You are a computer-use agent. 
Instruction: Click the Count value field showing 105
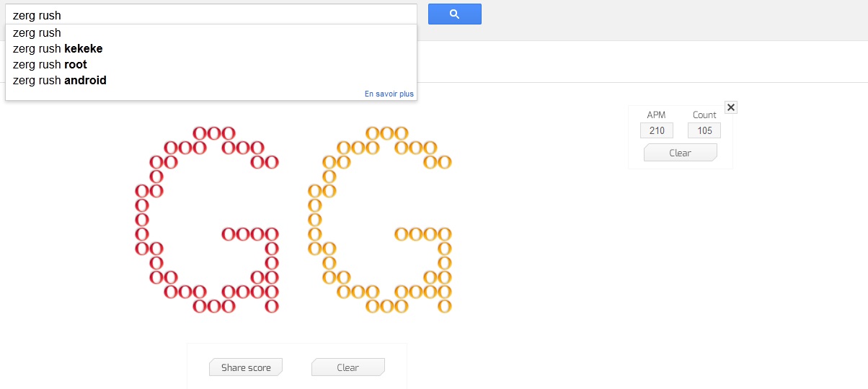704,130
